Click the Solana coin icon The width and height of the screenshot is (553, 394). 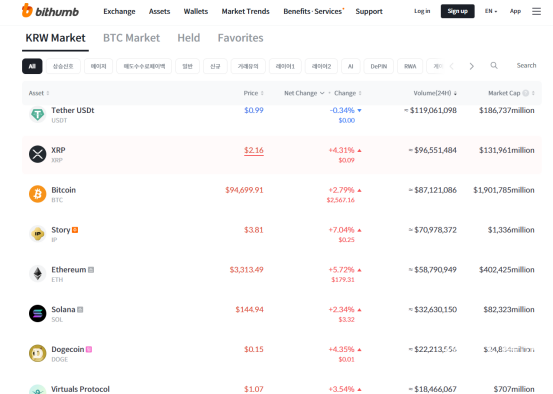point(37,314)
